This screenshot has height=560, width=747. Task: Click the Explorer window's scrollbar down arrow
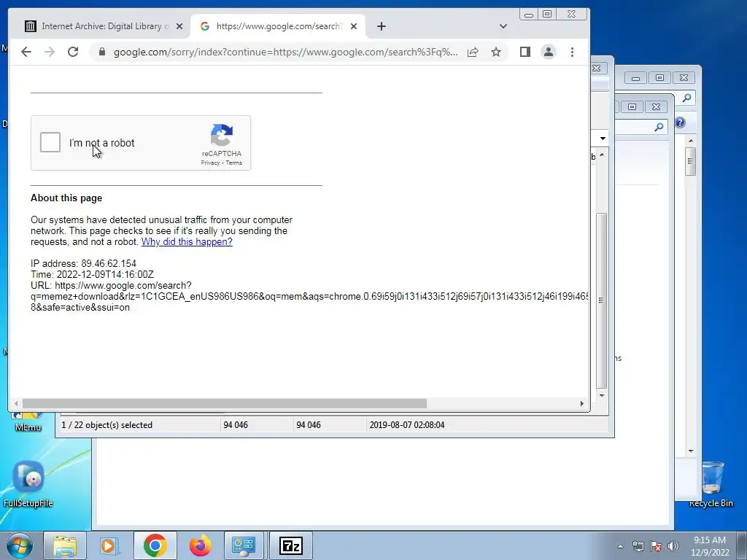[691, 451]
